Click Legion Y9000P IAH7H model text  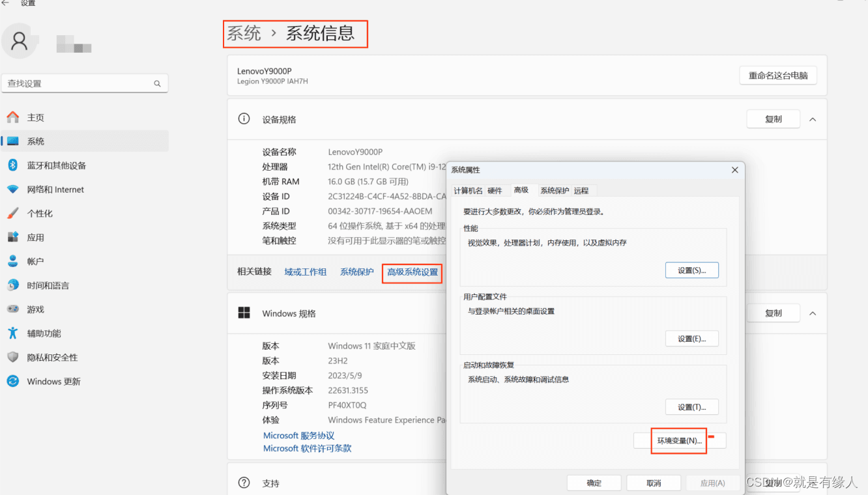pyautogui.click(x=272, y=81)
